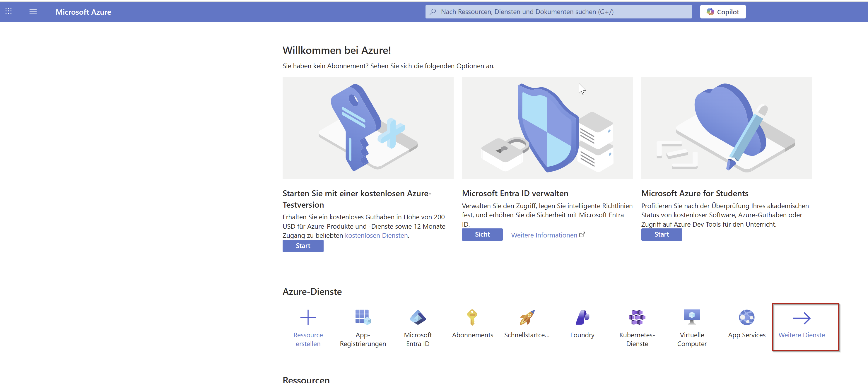Click the 'Weitere Dienste' label
868x383 pixels.
(x=802, y=335)
